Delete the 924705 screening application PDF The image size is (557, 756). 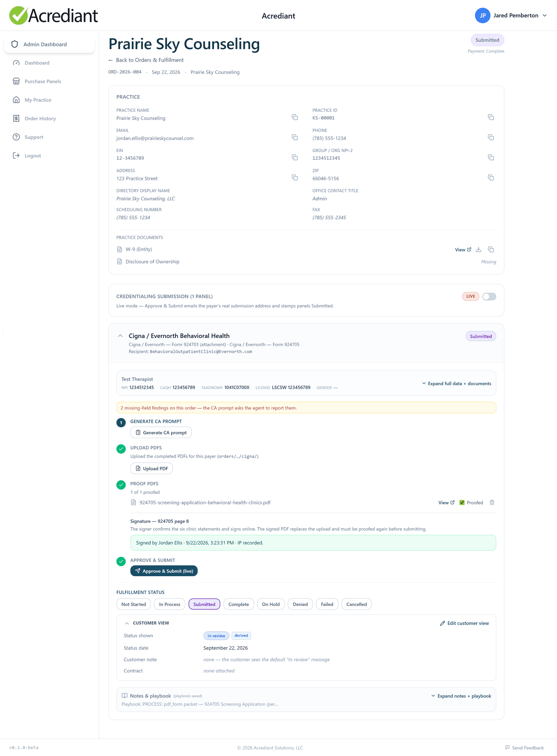[492, 502]
